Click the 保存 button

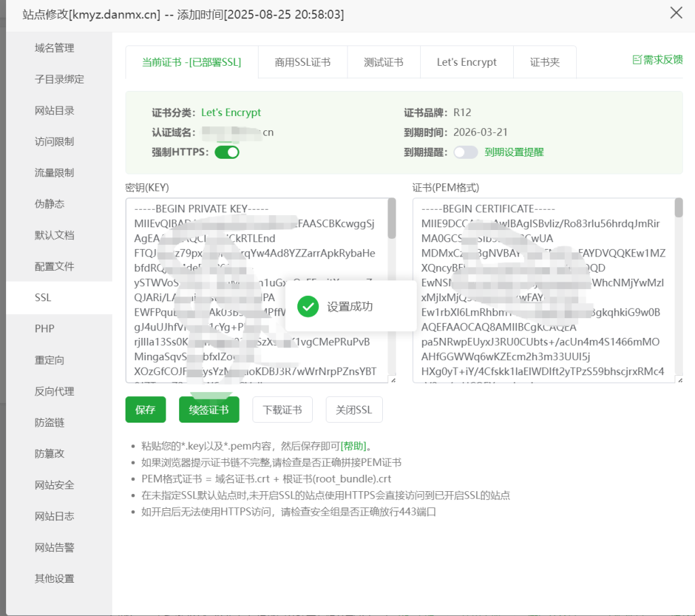pyautogui.click(x=145, y=409)
